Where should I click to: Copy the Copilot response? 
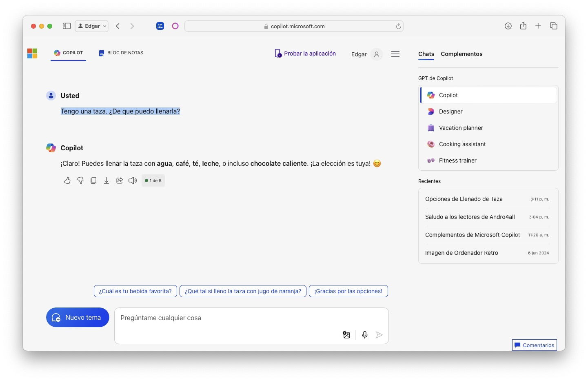[x=93, y=180]
